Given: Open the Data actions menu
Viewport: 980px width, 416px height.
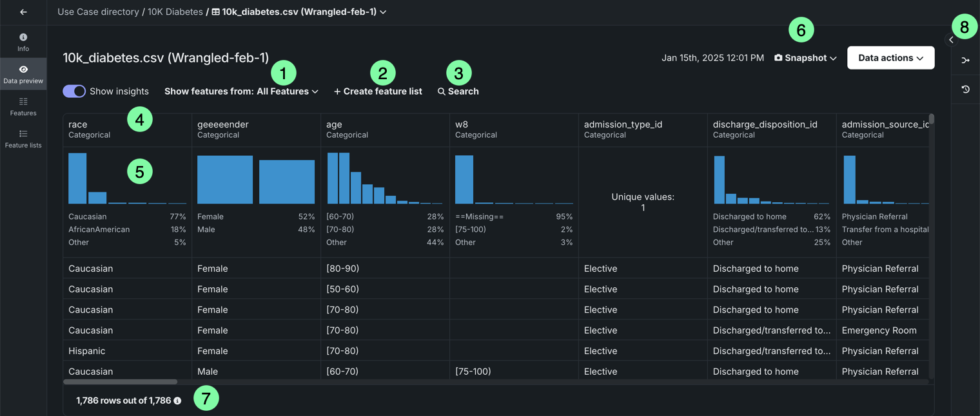Looking at the screenshot, I should click(890, 58).
